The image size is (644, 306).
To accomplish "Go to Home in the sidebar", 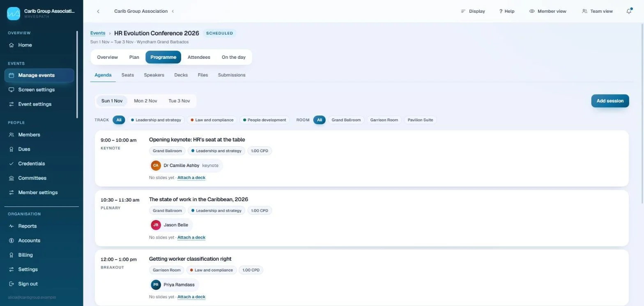I will (x=39, y=45).
